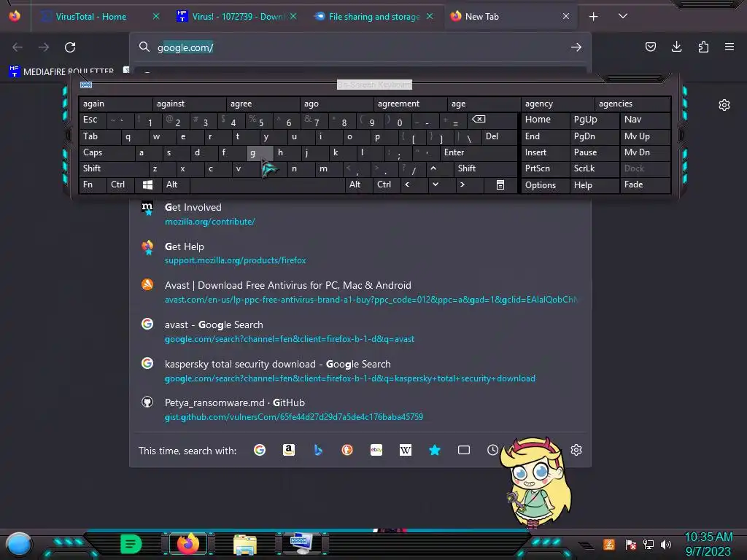Choose 'against' word prediction on keyboard

click(x=189, y=104)
